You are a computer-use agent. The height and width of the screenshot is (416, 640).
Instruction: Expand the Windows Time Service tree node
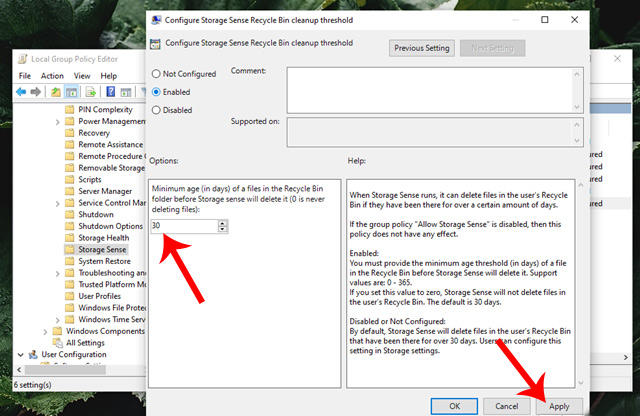point(57,320)
